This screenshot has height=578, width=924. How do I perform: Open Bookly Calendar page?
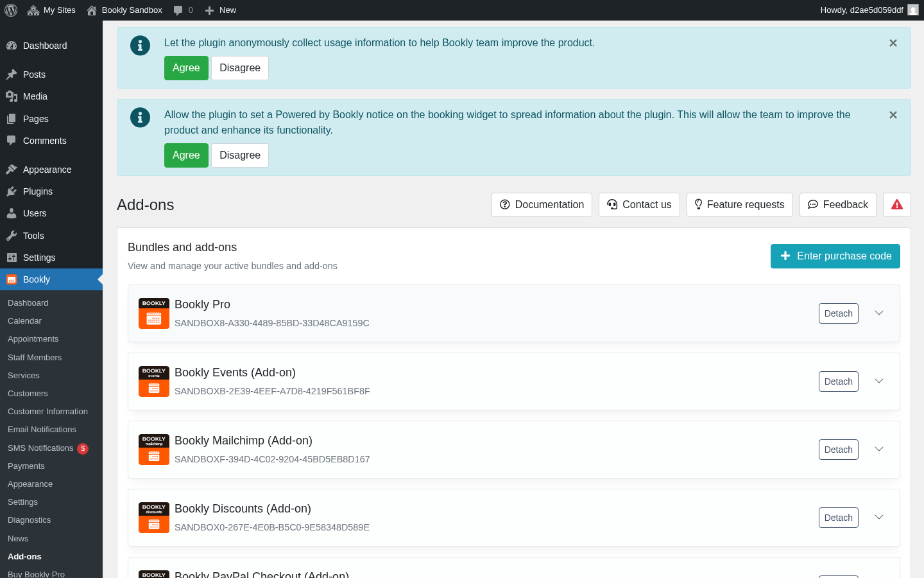(x=24, y=321)
